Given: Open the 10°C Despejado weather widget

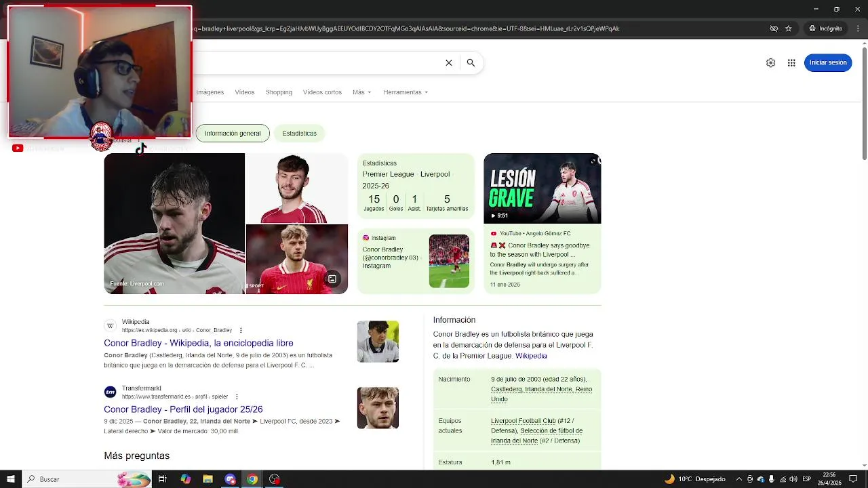Looking at the screenshot, I should (x=695, y=479).
